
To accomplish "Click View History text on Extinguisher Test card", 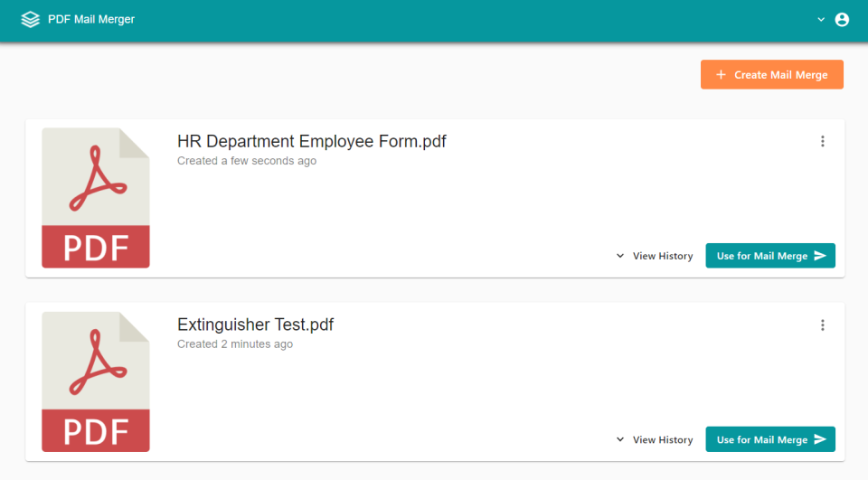I will click(663, 440).
